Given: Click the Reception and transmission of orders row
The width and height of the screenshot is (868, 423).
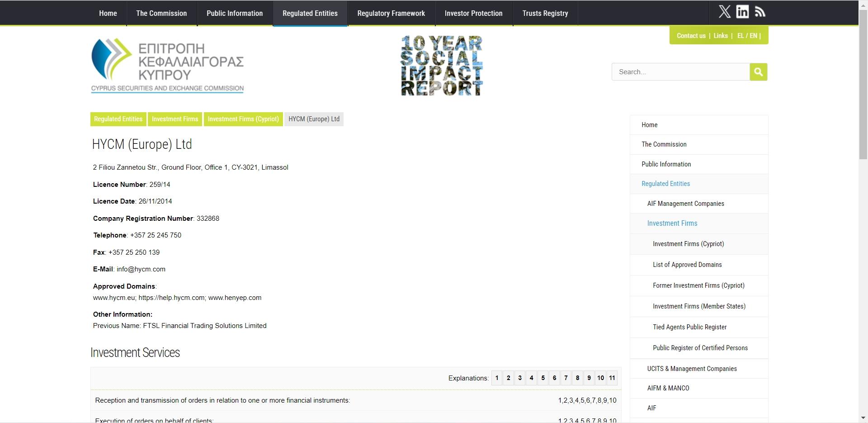Looking at the screenshot, I should pyautogui.click(x=356, y=400).
